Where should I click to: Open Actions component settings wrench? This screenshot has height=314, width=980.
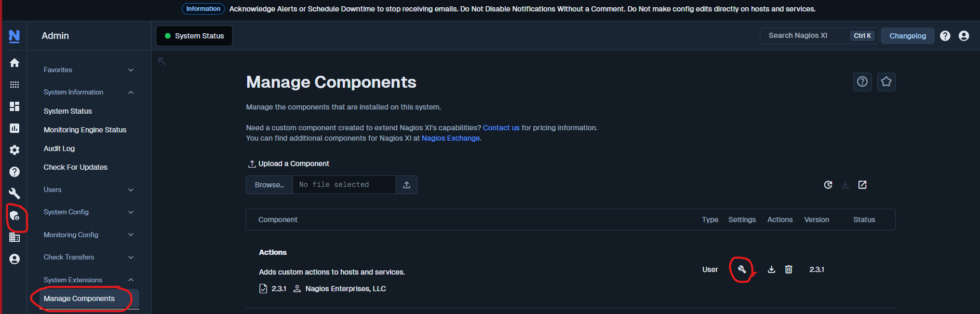(x=742, y=269)
